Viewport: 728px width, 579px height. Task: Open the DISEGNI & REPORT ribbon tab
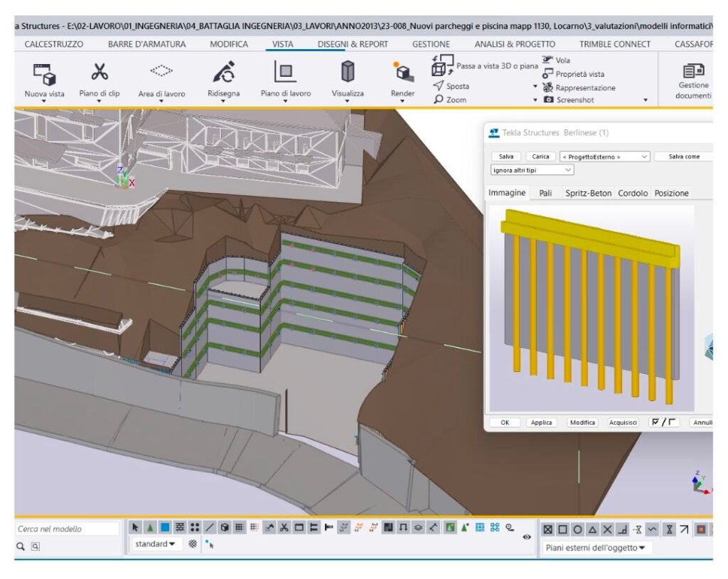tap(353, 44)
